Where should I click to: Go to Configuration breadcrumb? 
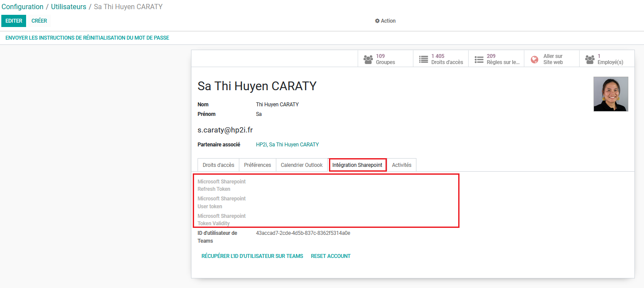click(x=23, y=7)
